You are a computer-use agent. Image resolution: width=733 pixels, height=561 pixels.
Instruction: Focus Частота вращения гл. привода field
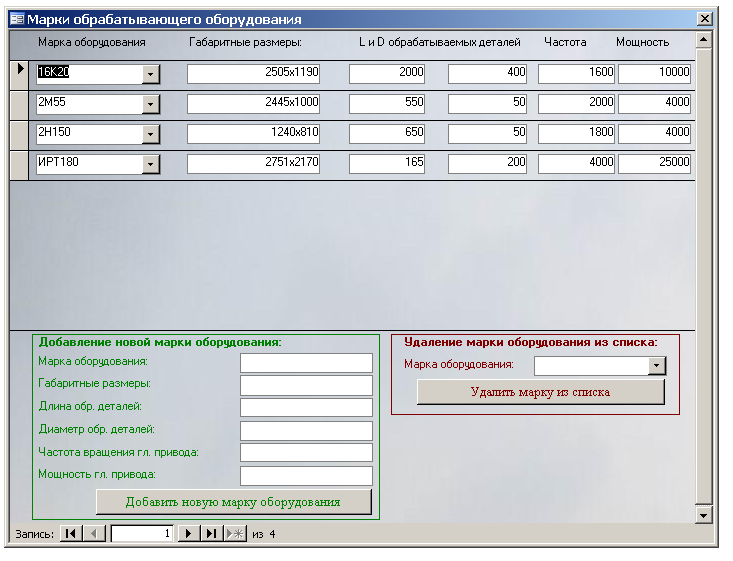[x=306, y=453]
